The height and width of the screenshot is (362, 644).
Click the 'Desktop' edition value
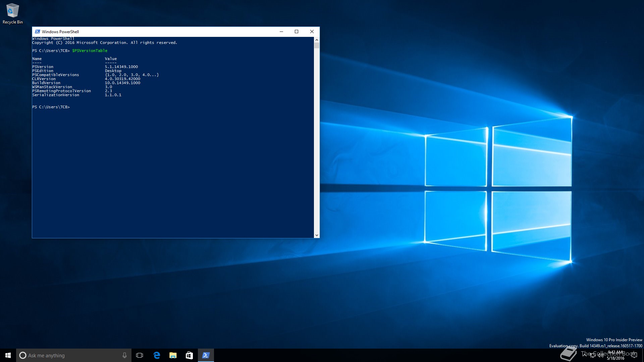point(113,71)
